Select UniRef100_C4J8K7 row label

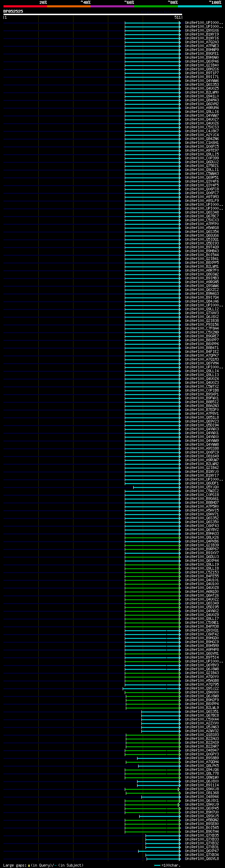coord(202,131)
